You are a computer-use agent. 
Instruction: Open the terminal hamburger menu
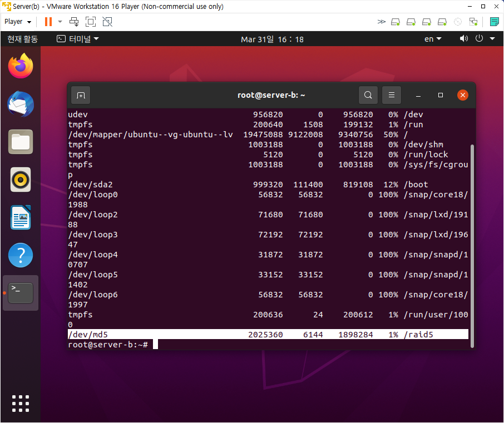(392, 95)
